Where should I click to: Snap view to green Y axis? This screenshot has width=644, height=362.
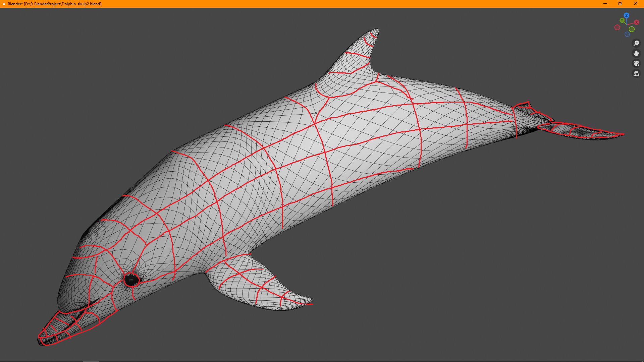(622, 21)
